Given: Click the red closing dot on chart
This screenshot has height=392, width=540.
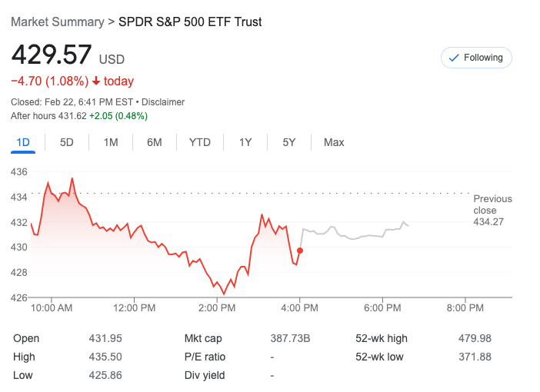Looking at the screenshot, I should 300,251.
